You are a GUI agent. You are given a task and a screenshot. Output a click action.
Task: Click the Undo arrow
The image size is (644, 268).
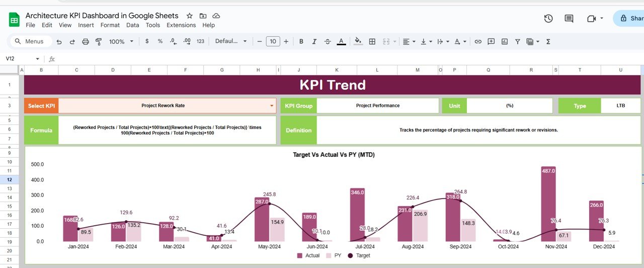[x=59, y=41]
